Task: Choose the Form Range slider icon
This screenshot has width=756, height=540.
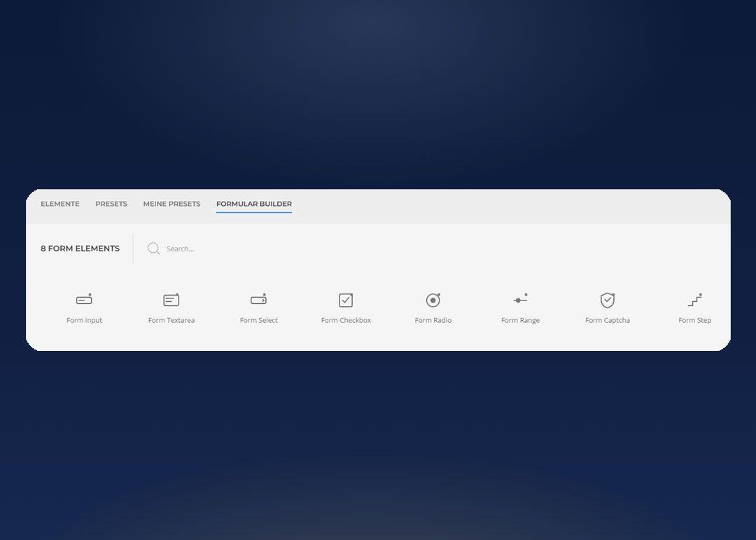Action: [x=520, y=298]
